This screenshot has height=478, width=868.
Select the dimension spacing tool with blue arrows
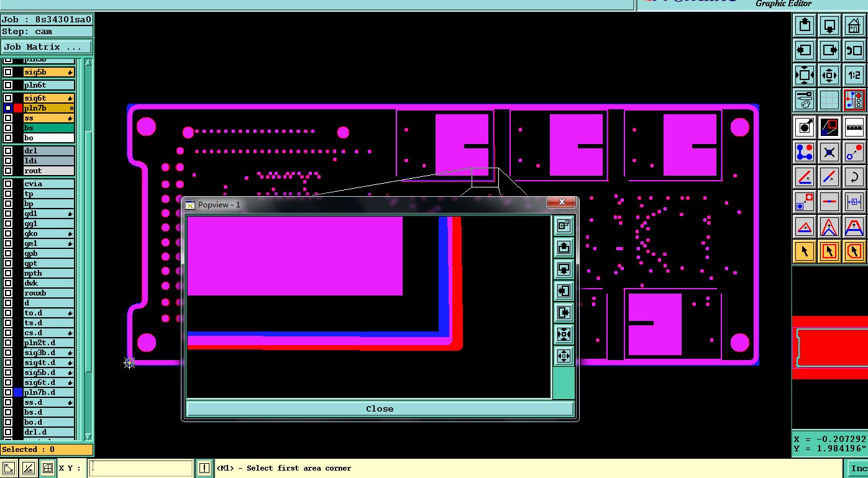click(x=854, y=202)
